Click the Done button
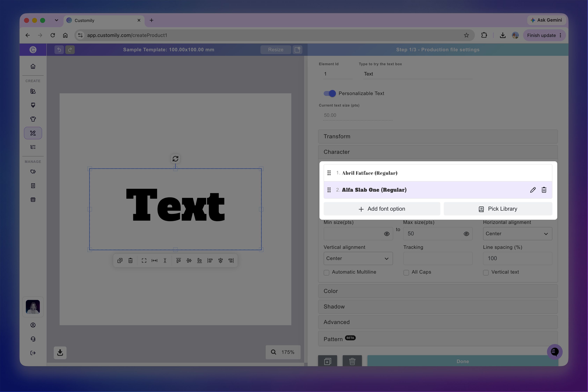 (463, 361)
